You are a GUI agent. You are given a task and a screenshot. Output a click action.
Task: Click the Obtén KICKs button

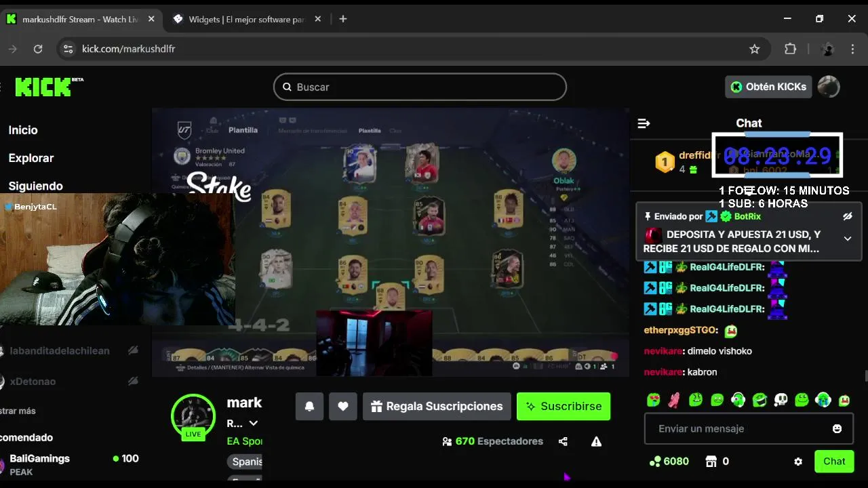point(768,87)
